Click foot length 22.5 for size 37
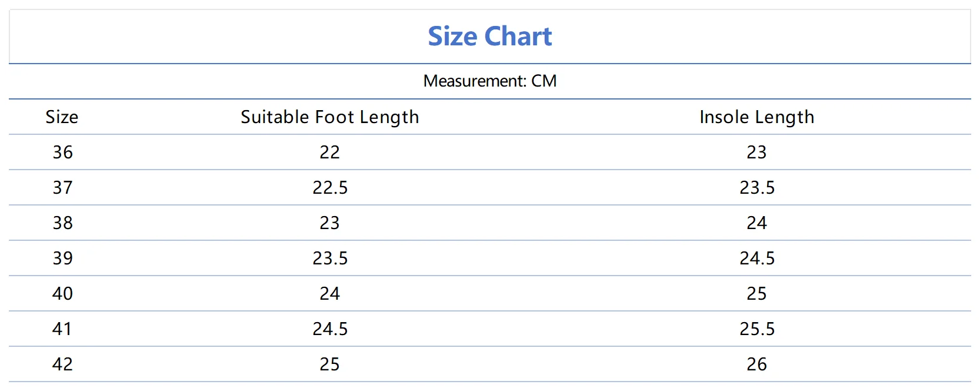The width and height of the screenshot is (980, 391). (330, 188)
